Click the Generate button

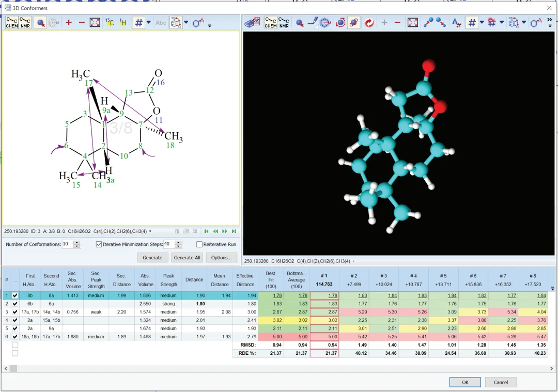[152, 258]
